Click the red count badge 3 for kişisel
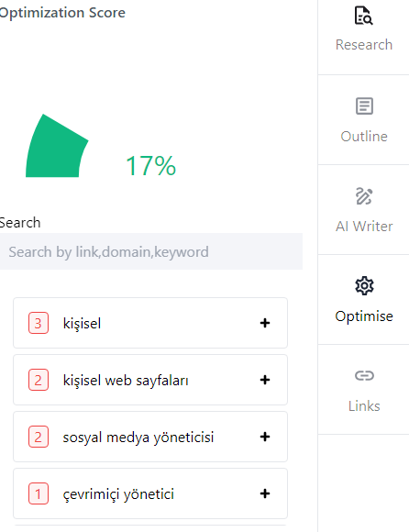Image resolution: width=409 pixels, height=532 pixels. point(39,323)
